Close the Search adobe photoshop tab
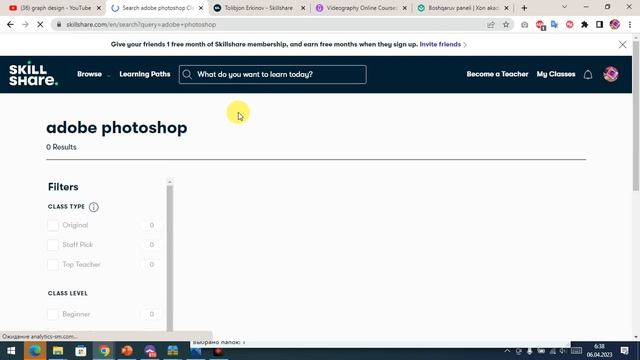The image size is (640, 360). click(201, 8)
